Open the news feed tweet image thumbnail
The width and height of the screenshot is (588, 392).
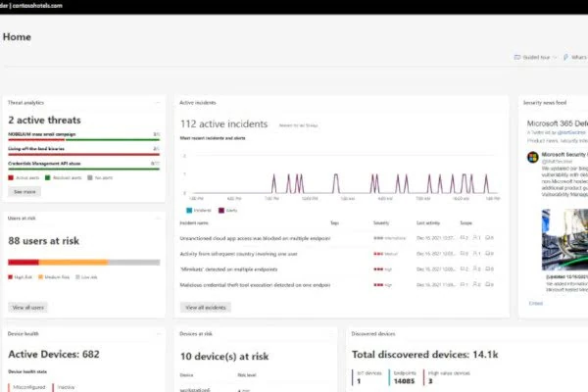pos(564,240)
